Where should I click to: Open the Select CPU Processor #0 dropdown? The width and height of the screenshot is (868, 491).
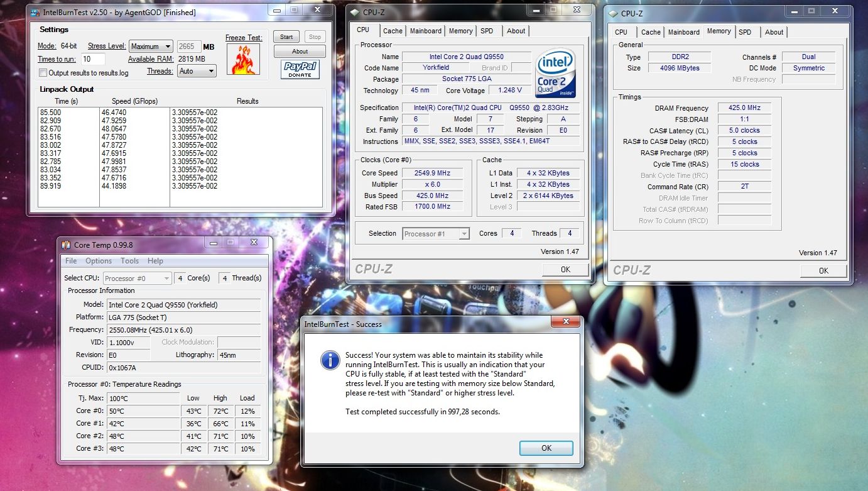click(x=137, y=278)
